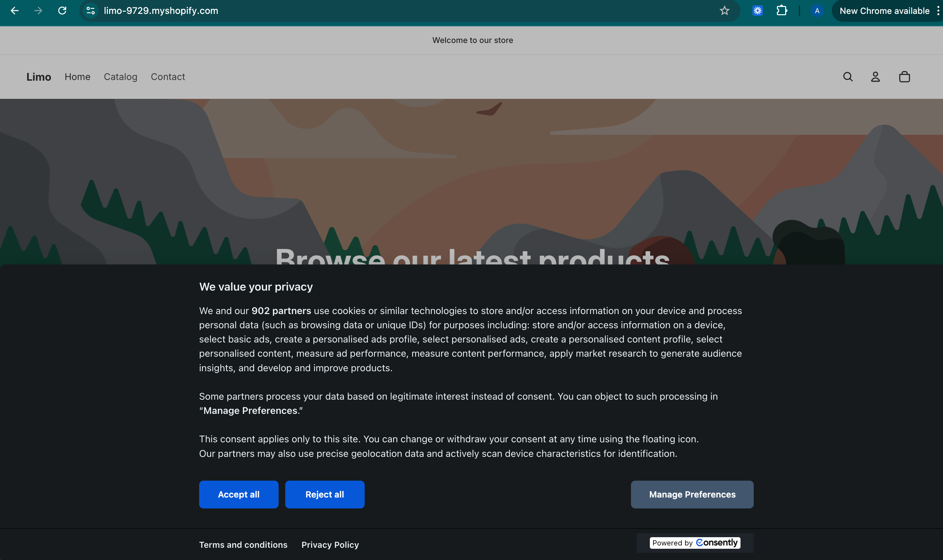Click the browser forward arrow

point(38,11)
